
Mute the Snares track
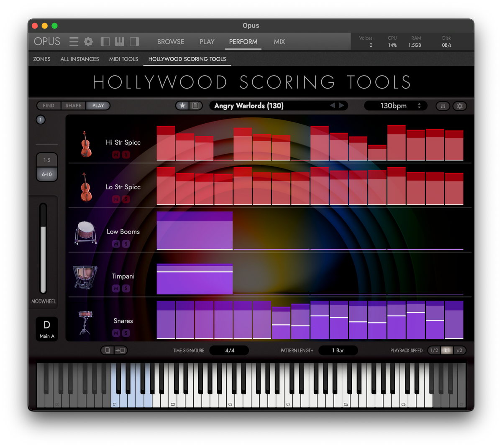(116, 333)
